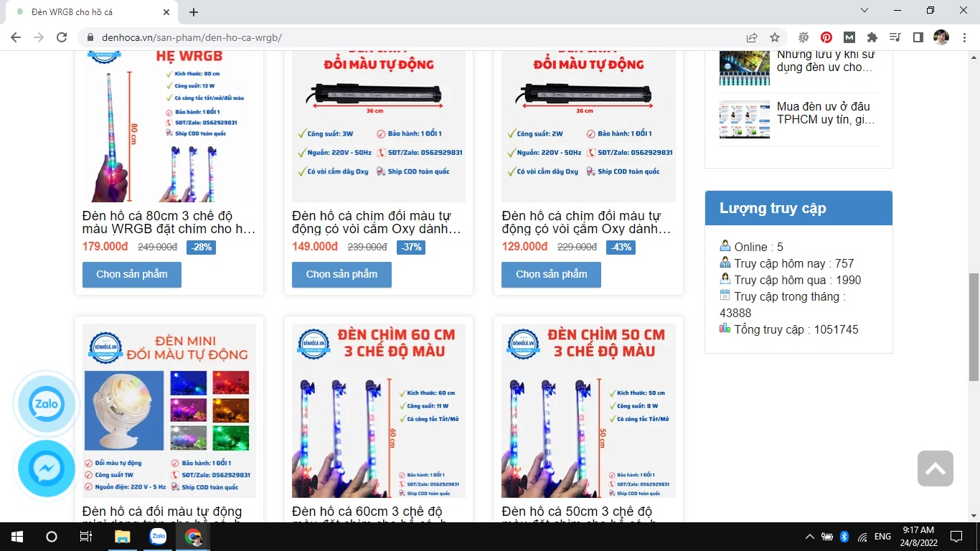Reload the page with the refresh icon
The width and height of the screenshot is (980, 551).
tap(62, 37)
